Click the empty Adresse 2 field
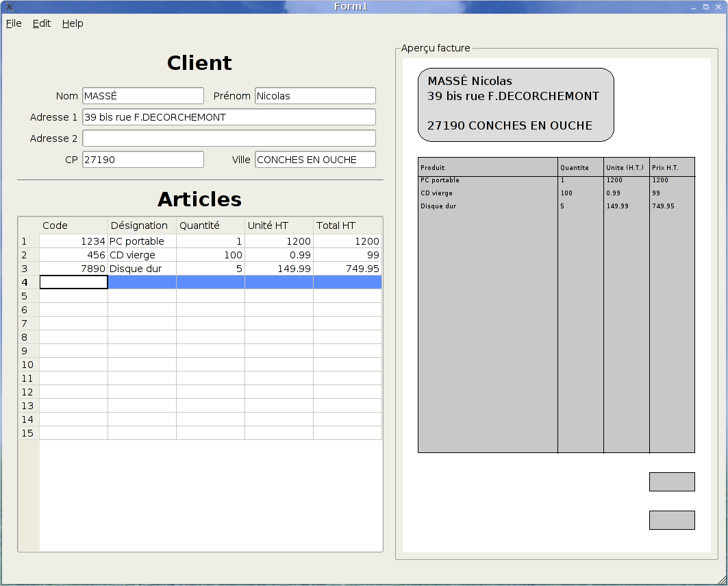The height and width of the screenshot is (586, 728). point(229,138)
